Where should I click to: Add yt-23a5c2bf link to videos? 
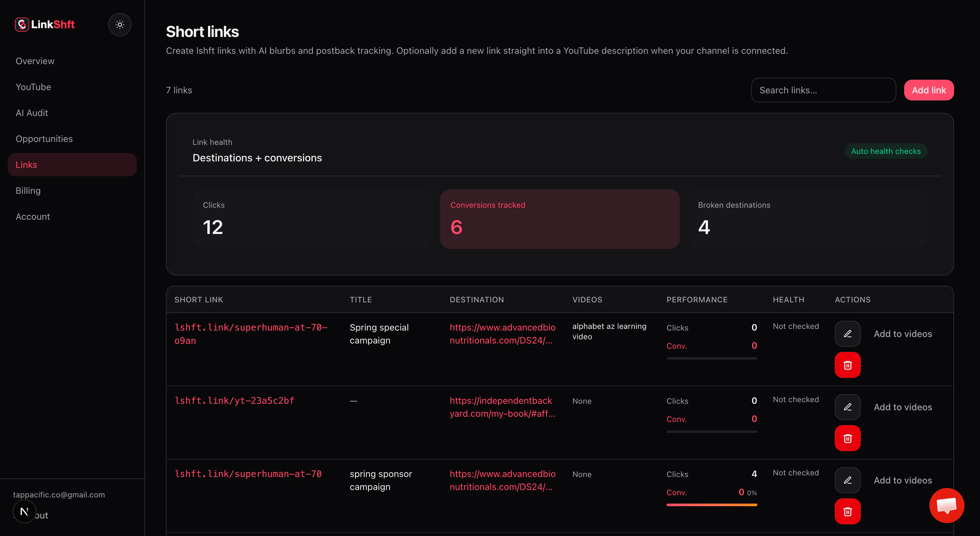[x=903, y=407]
